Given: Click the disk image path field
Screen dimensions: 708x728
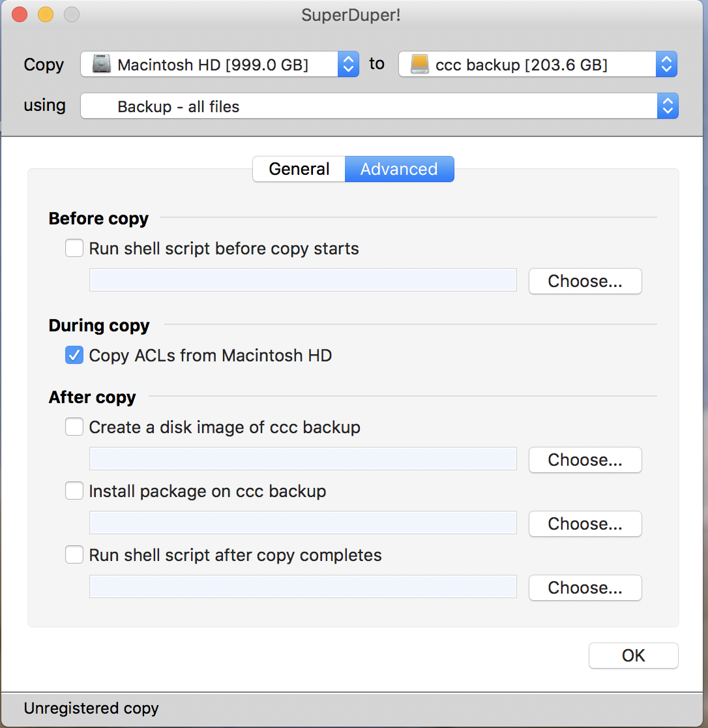Looking at the screenshot, I should click(302, 459).
